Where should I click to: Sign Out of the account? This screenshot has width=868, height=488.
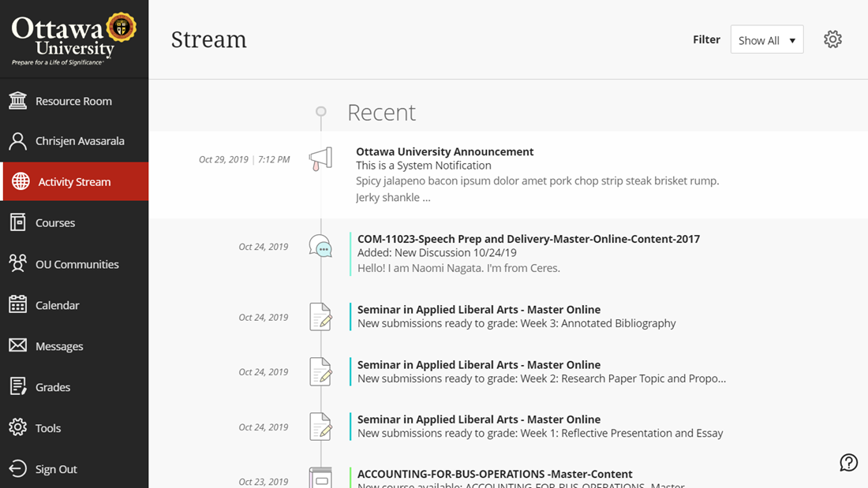(74, 468)
